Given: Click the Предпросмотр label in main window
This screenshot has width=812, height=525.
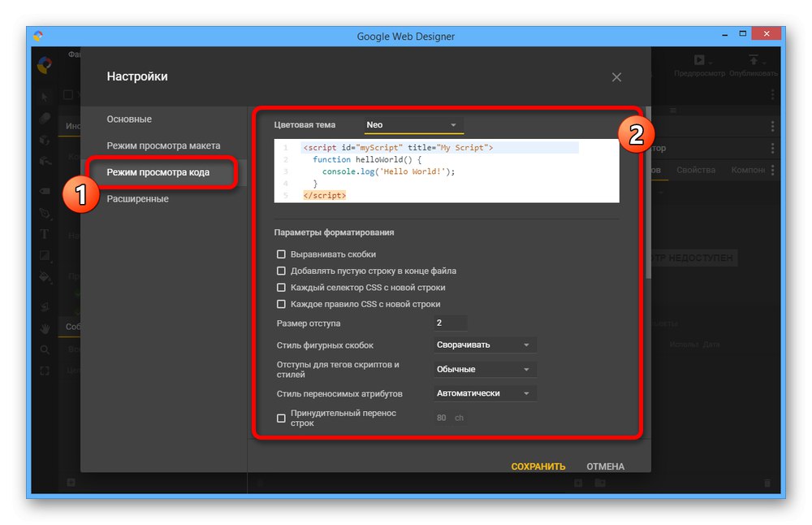Looking at the screenshot, I should point(700,74).
